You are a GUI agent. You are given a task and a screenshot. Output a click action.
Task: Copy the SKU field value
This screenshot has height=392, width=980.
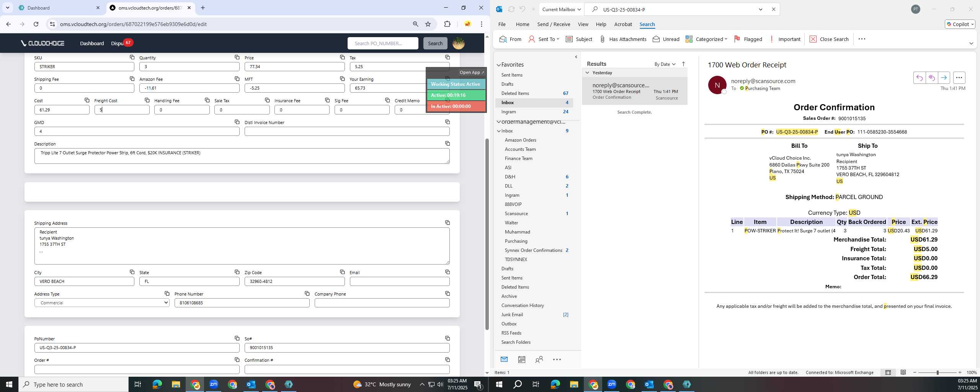132,57
